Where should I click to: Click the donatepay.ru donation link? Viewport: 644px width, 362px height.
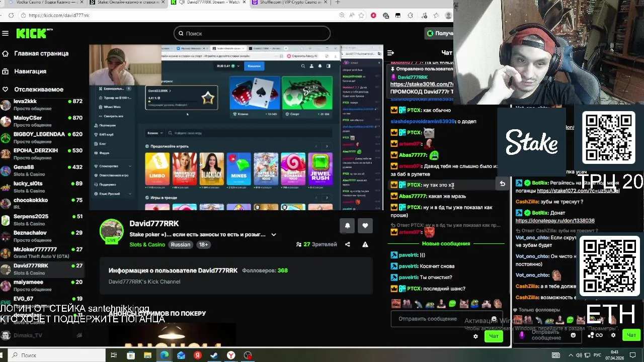(555, 221)
